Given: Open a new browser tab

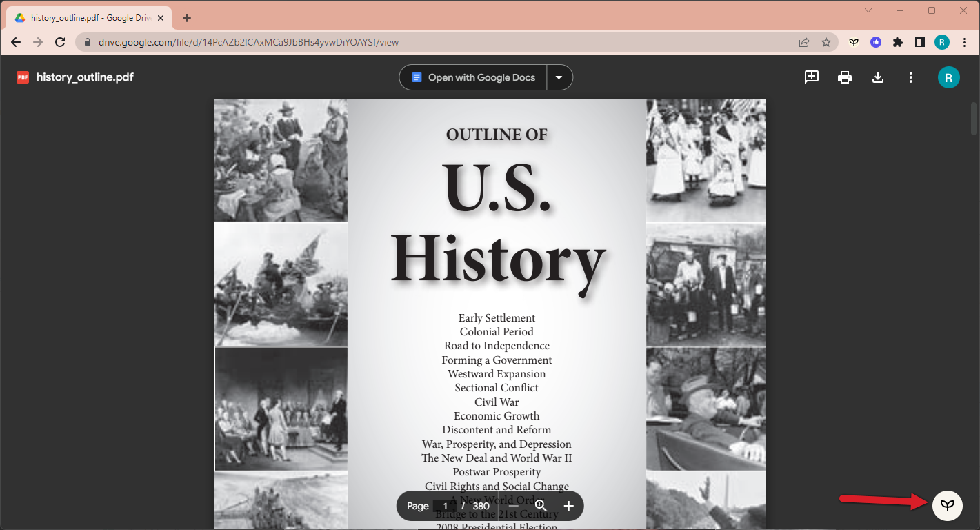Looking at the screenshot, I should pos(187,18).
